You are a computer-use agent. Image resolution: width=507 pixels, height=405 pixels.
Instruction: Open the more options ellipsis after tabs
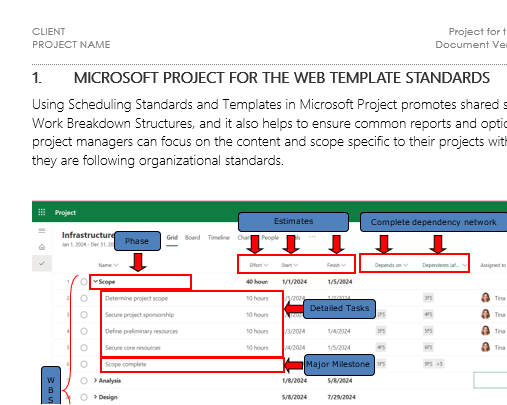(312, 237)
